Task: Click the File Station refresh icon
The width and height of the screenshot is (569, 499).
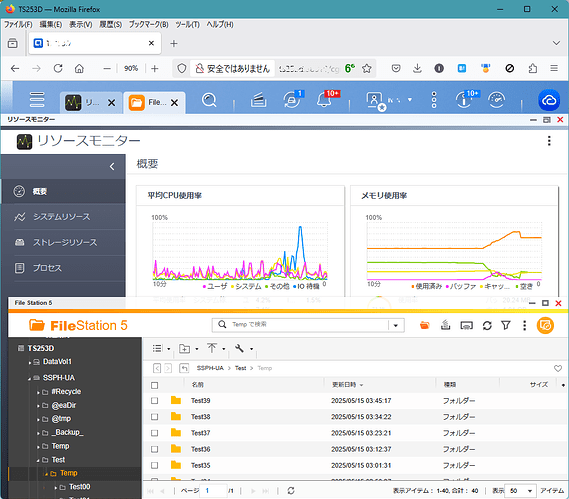Action: pos(487,326)
